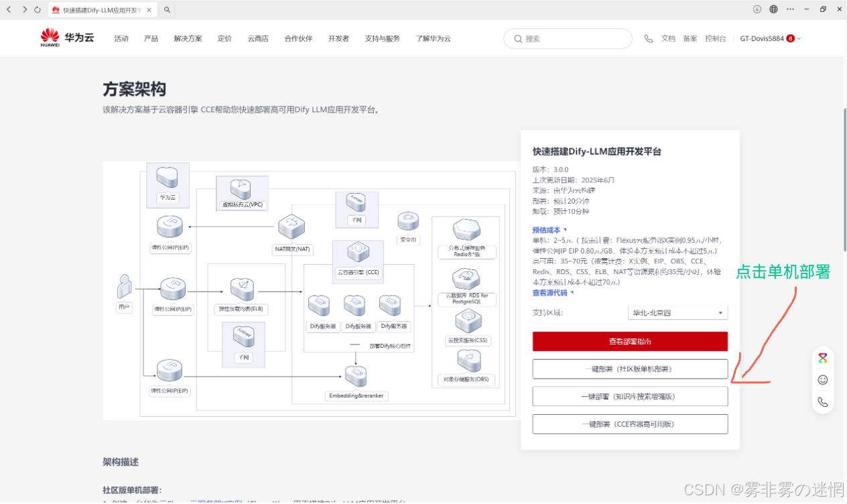This screenshot has width=847, height=504.
Task: Click 一键部署（CCE容器高可用版）button
Action: pyautogui.click(x=630, y=424)
